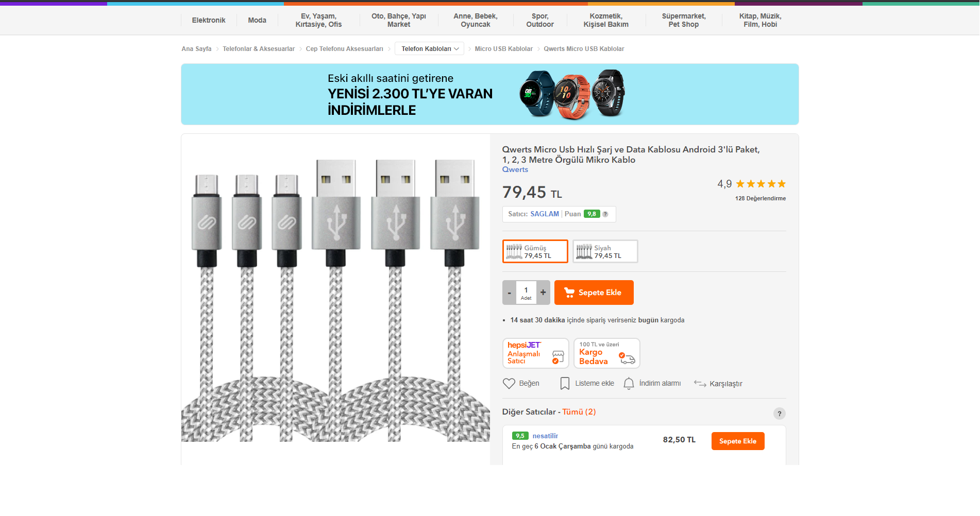This screenshot has height=516, width=980.
Task: Click question mark beside seller score 9,8
Action: [x=605, y=214]
